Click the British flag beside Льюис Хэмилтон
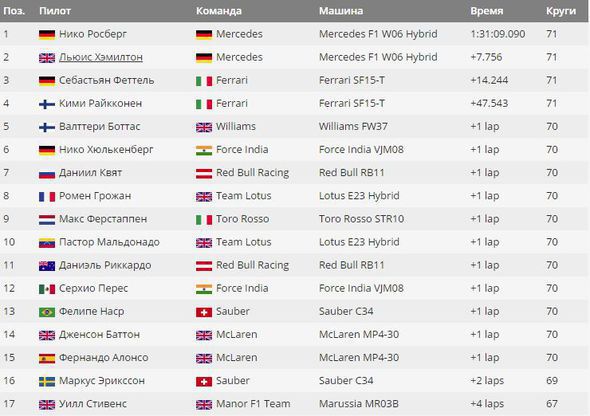The height and width of the screenshot is (416, 590). [x=47, y=58]
